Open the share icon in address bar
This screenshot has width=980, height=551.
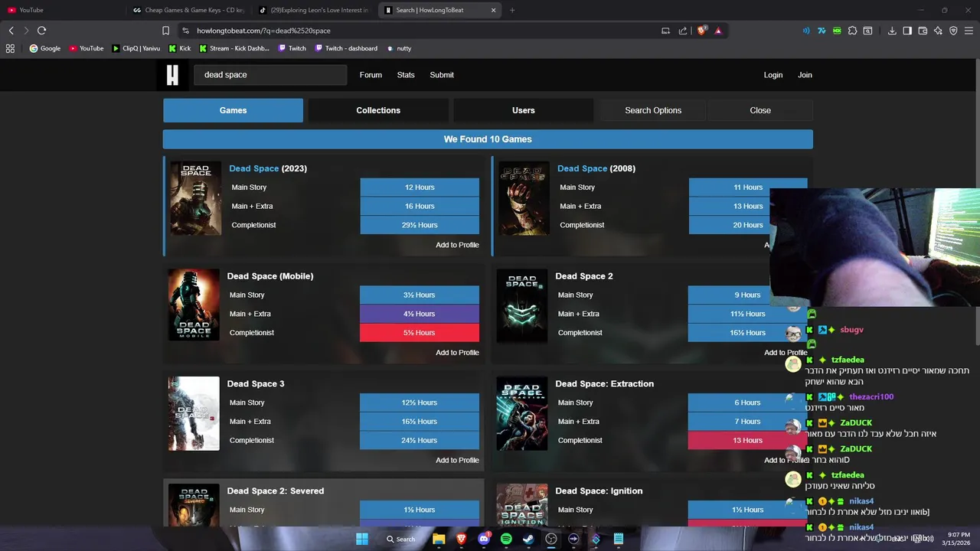click(x=683, y=31)
